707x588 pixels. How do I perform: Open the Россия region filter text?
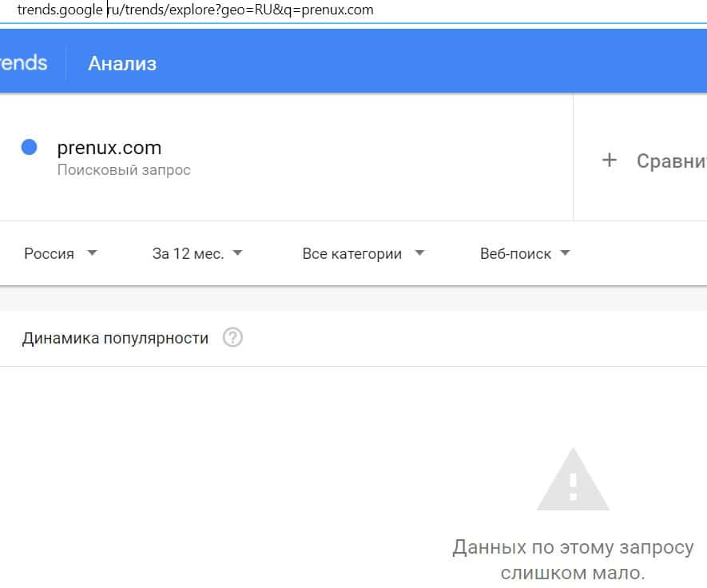pyautogui.click(x=49, y=254)
